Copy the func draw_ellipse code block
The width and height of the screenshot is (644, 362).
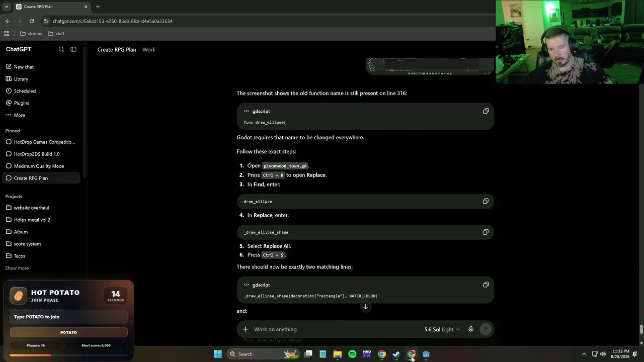(x=486, y=111)
